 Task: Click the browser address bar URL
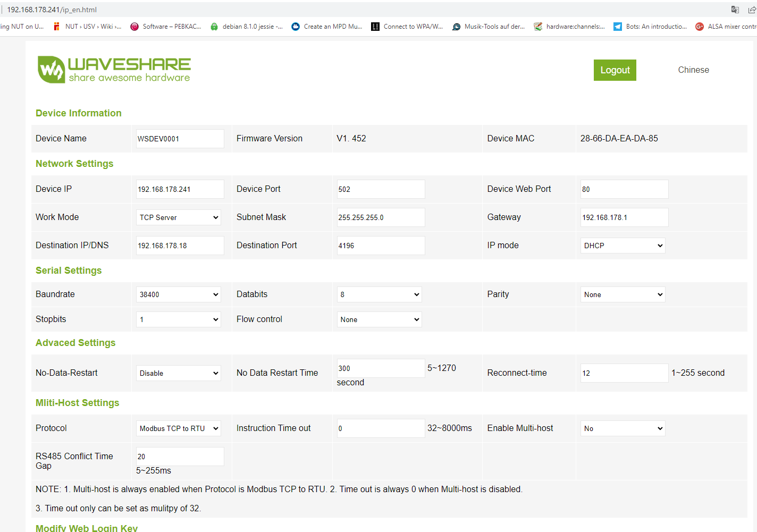52,10
